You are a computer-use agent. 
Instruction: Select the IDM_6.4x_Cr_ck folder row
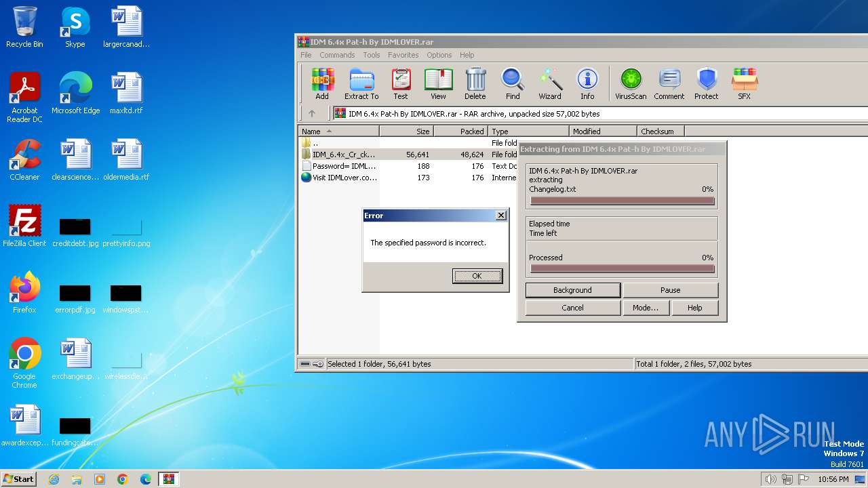point(409,155)
